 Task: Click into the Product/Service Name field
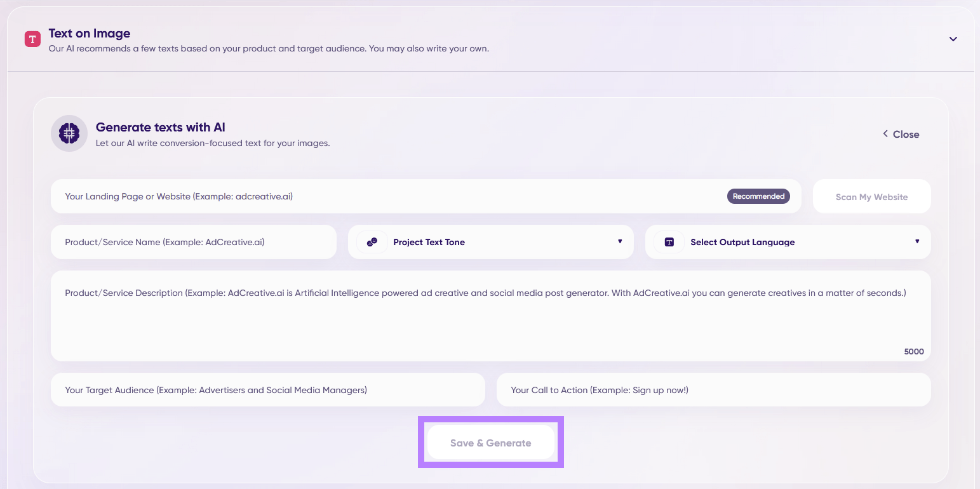pos(193,242)
